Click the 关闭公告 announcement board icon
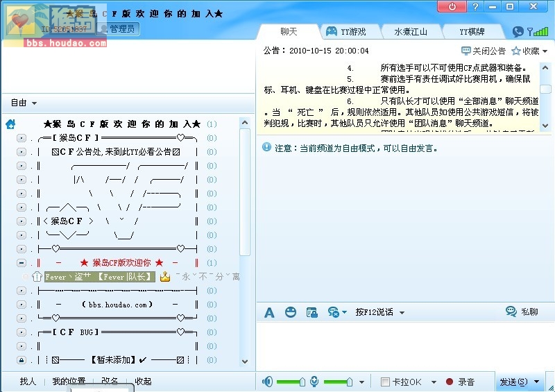This screenshot has height=392, width=555. [x=466, y=51]
